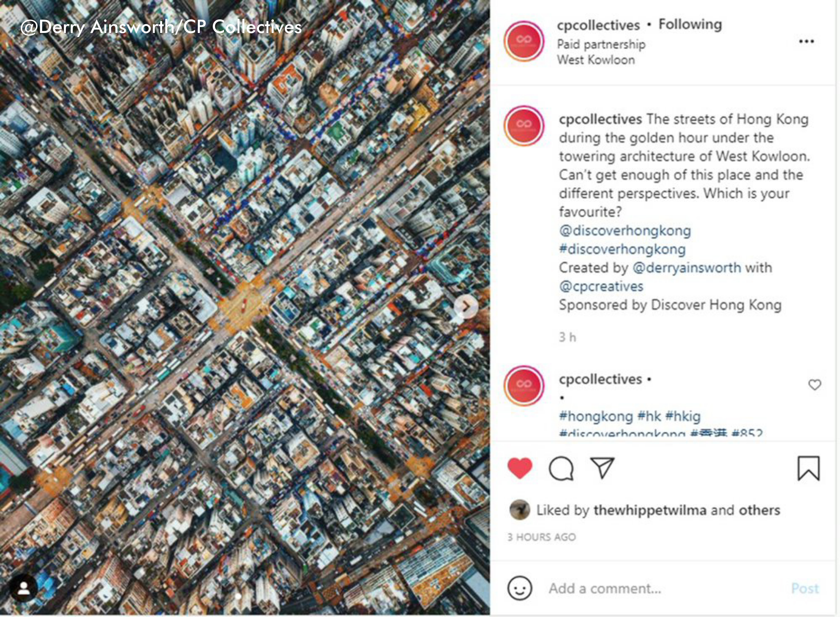Open the cpcollectives header avatar
The image size is (840, 617).
click(x=524, y=41)
